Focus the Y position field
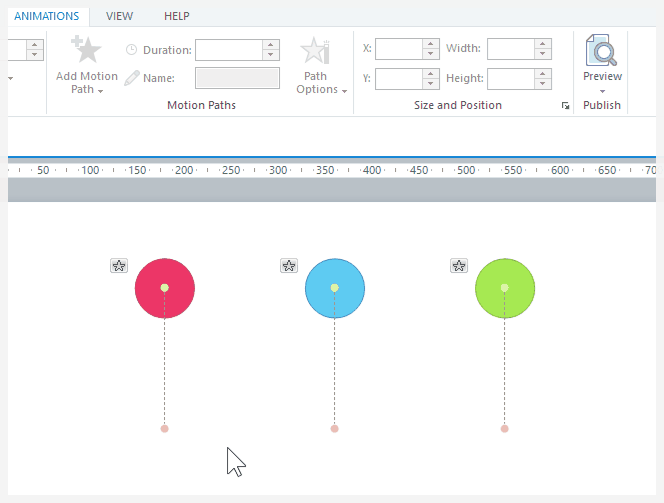Image resolution: width=664 pixels, height=503 pixels. pos(399,79)
